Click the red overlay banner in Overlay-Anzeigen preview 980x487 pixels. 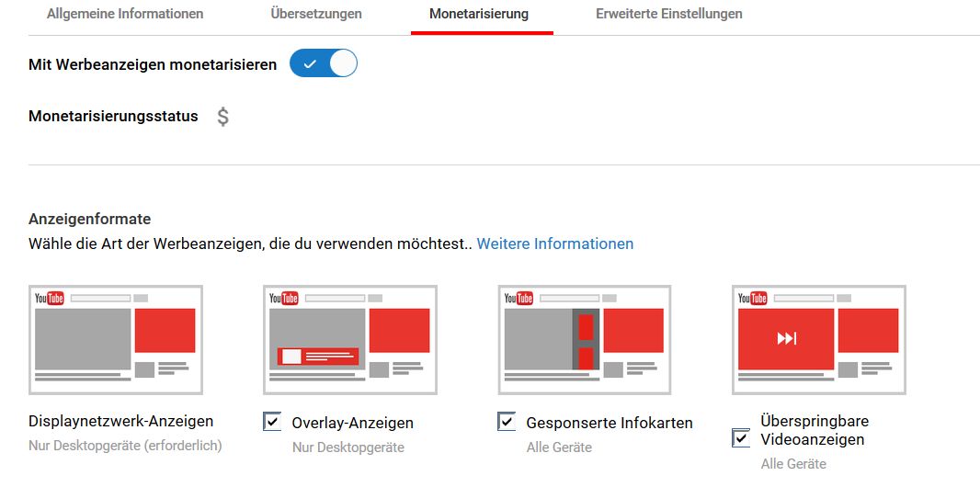(x=317, y=357)
